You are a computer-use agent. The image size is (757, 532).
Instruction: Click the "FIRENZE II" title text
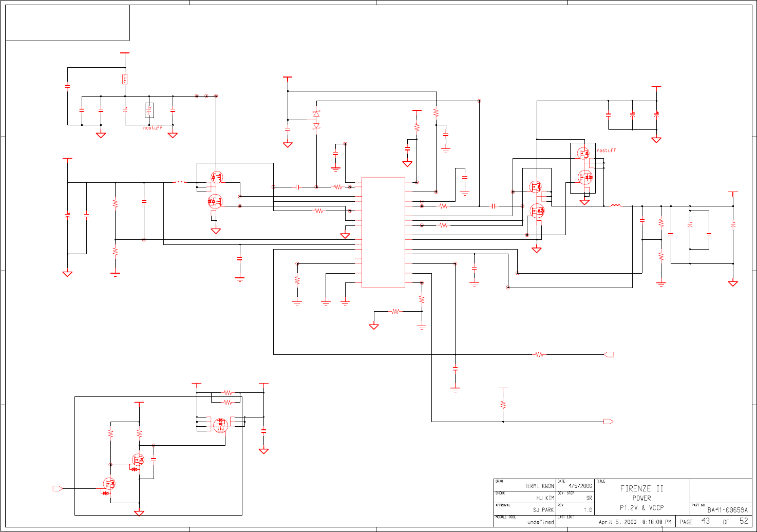[x=641, y=488]
